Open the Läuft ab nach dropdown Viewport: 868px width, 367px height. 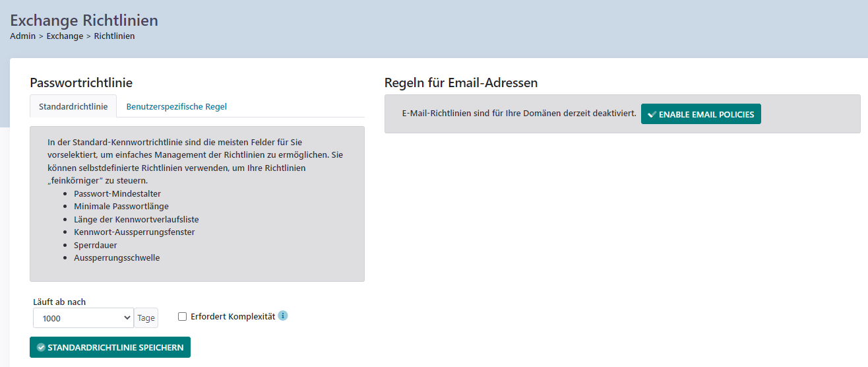[x=83, y=318]
